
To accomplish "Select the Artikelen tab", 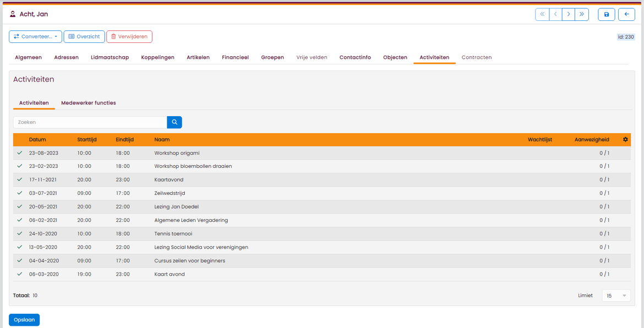I will 198,57.
